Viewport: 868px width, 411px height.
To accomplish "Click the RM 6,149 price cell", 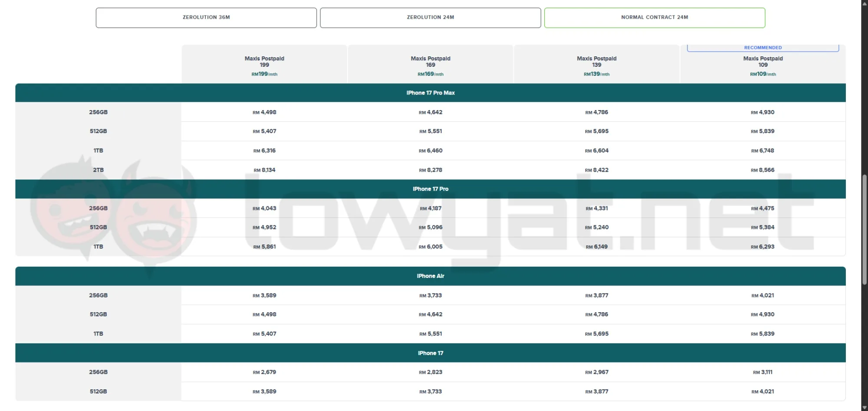I will [x=597, y=247].
